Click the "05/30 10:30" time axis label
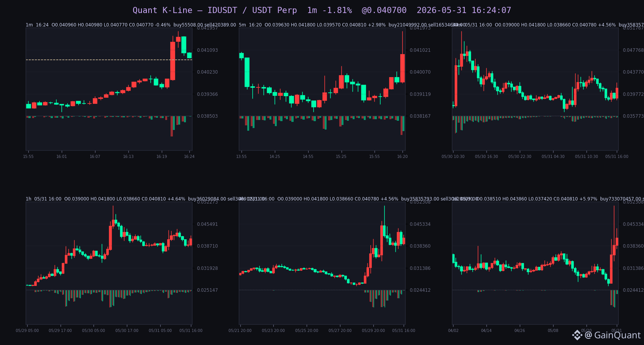644x345 pixels. (453, 156)
